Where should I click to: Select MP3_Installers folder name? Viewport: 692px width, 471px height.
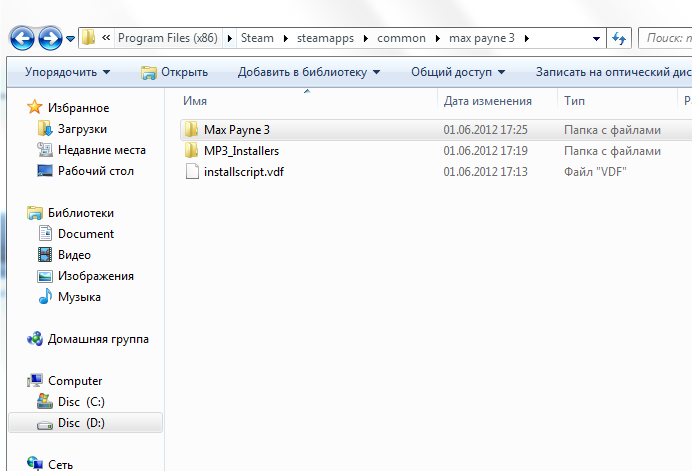coord(241,151)
